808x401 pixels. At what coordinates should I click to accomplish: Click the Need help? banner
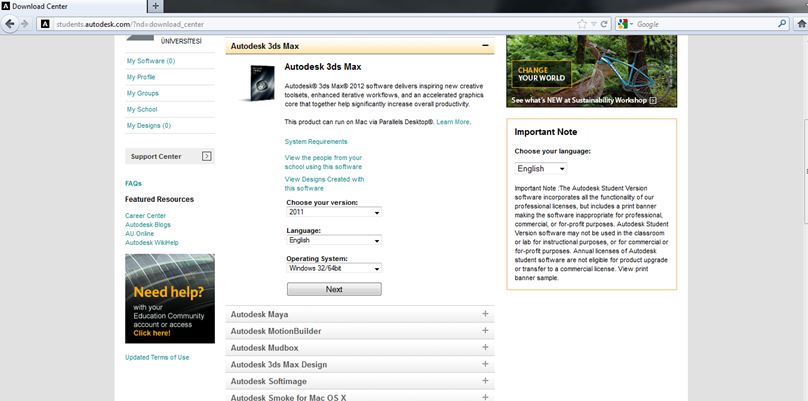coord(170,298)
